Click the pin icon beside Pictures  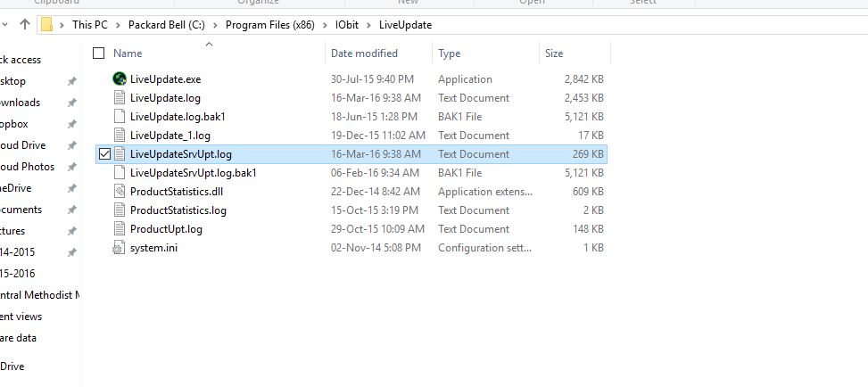(71, 231)
